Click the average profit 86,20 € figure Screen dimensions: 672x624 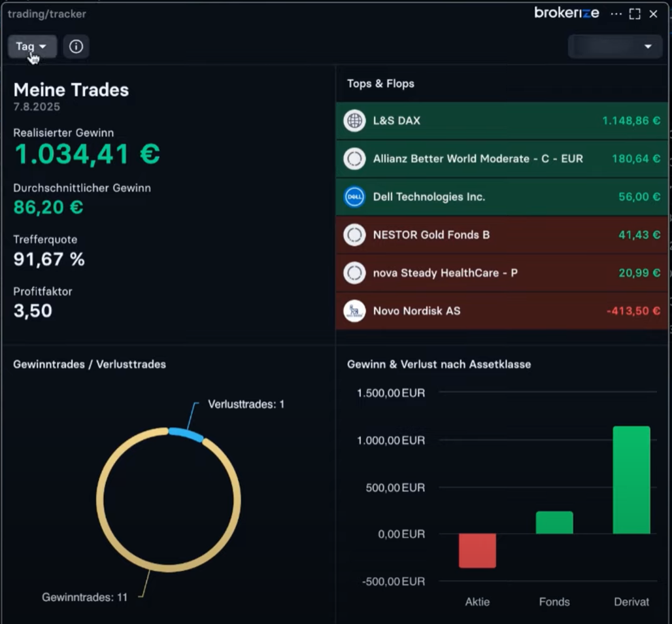point(48,207)
